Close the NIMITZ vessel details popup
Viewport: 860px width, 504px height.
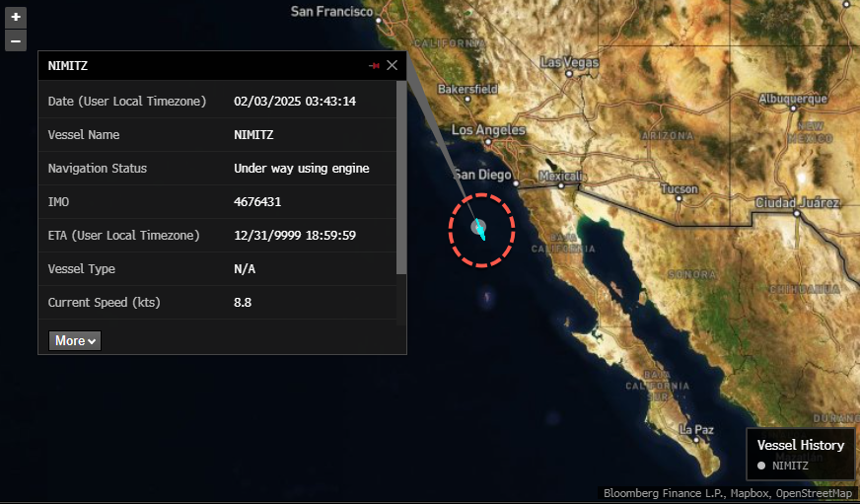(x=393, y=65)
